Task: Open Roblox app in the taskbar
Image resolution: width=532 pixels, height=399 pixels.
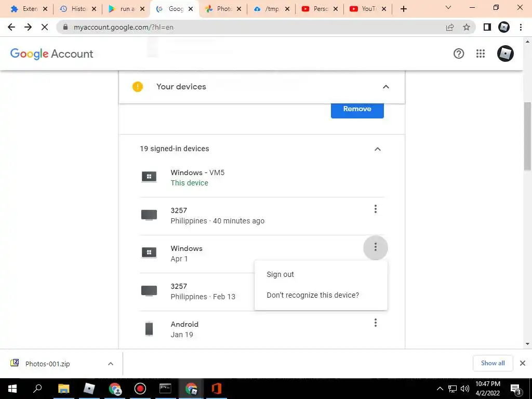Action: coord(89,389)
